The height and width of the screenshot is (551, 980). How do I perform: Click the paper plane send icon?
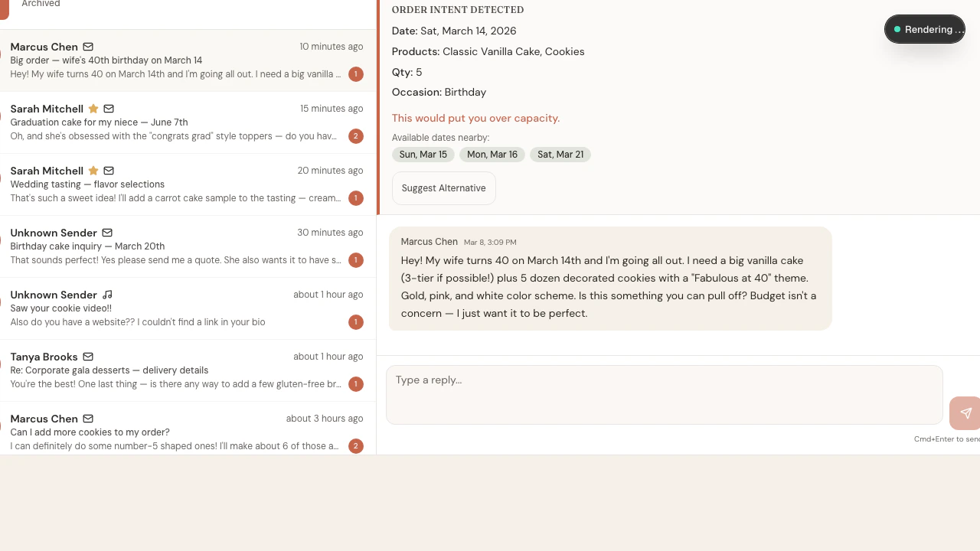[964, 413]
